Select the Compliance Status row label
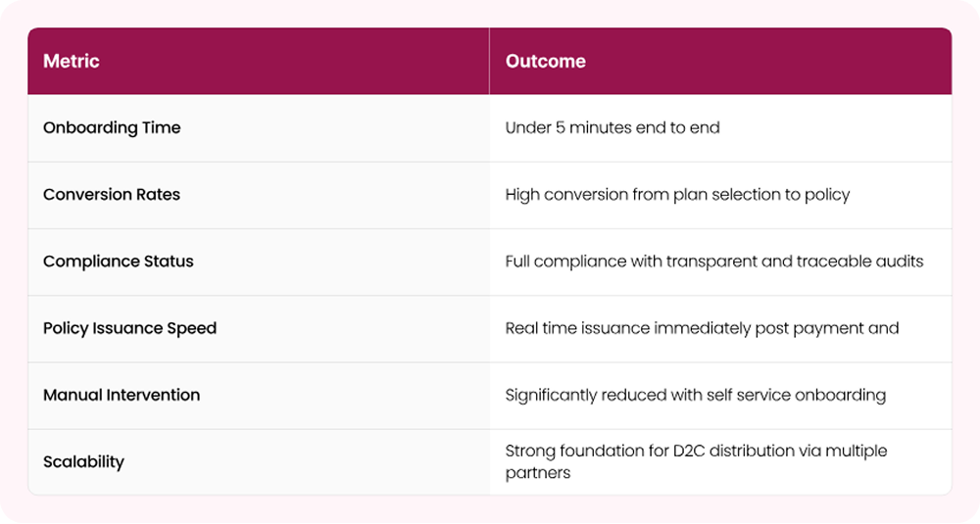 click(119, 261)
